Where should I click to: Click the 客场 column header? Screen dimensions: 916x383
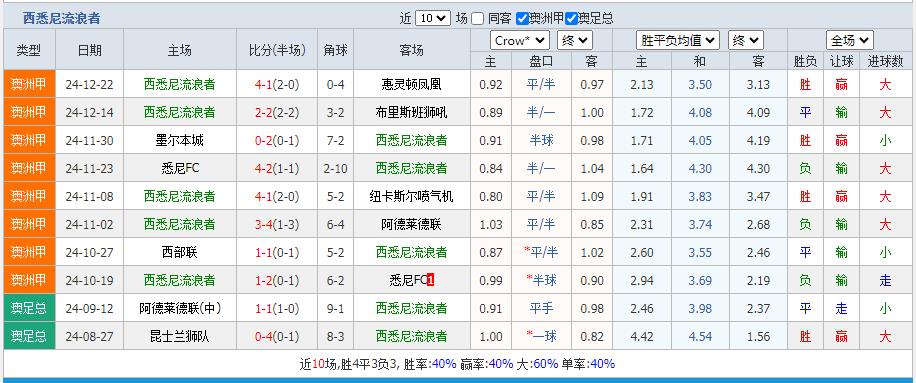click(x=411, y=50)
